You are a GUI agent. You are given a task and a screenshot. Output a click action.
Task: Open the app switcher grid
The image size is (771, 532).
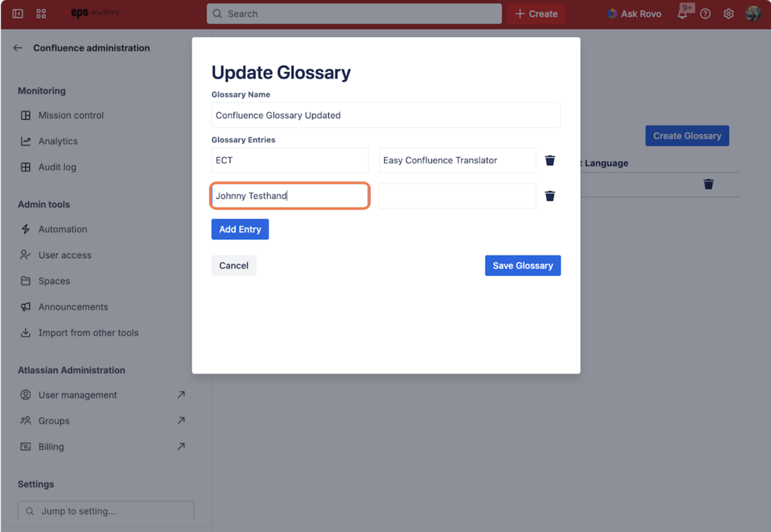(x=41, y=14)
